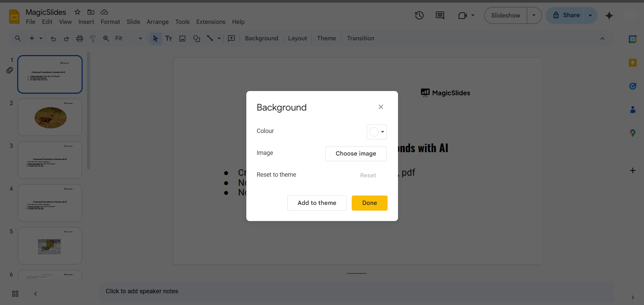Screen dimensions: 644x305
Task: Open the move-to-folder icon
Action: 91,12
